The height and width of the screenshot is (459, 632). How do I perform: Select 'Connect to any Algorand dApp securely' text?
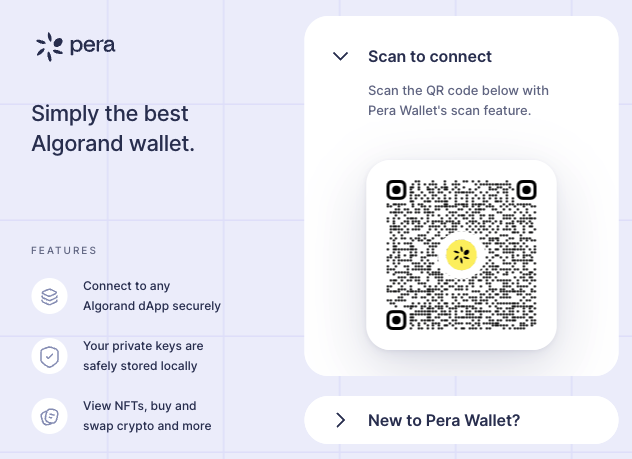(x=152, y=296)
